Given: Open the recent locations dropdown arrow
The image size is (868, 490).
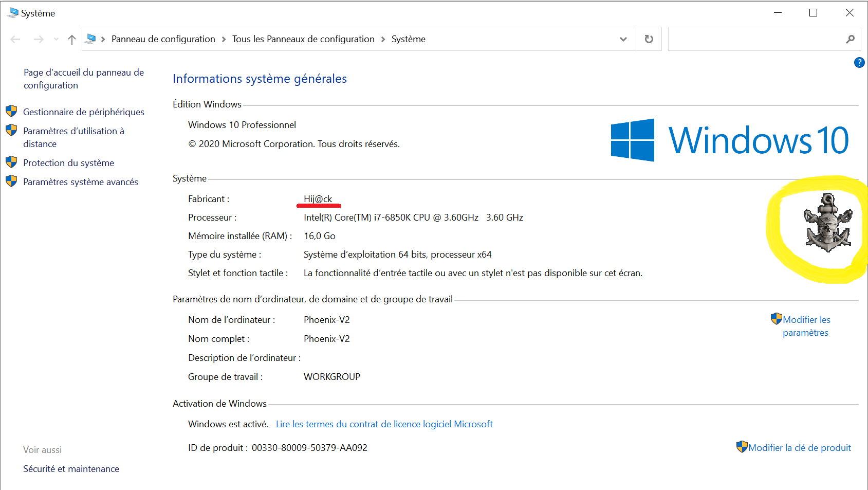Looking at the screenshot, I should point(56,39).
